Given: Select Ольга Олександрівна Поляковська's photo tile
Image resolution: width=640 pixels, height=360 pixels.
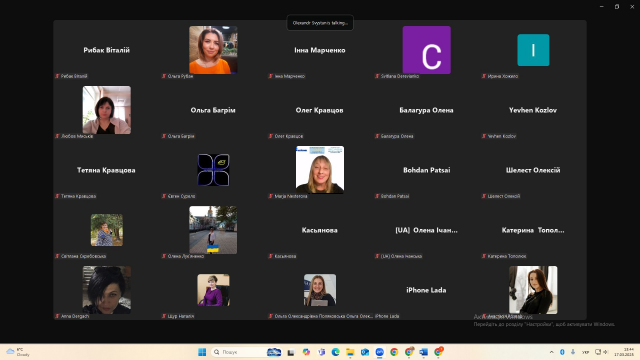Looking at the screenshot, I should (320, 290).
